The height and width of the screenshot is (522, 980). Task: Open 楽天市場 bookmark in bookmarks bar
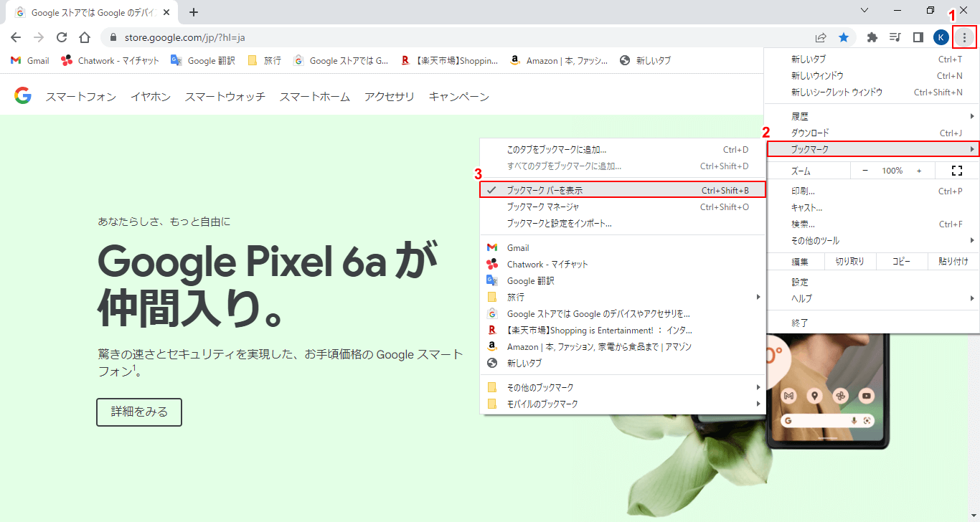[x=449, y=61]
